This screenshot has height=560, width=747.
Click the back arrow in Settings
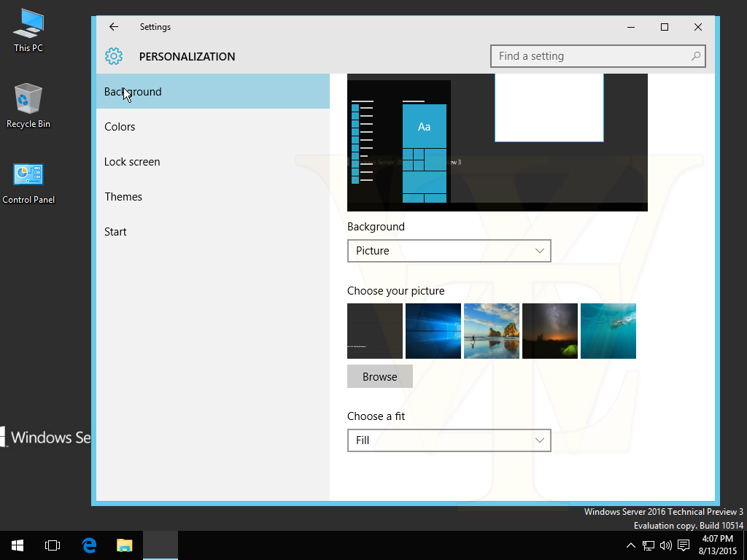114,27
